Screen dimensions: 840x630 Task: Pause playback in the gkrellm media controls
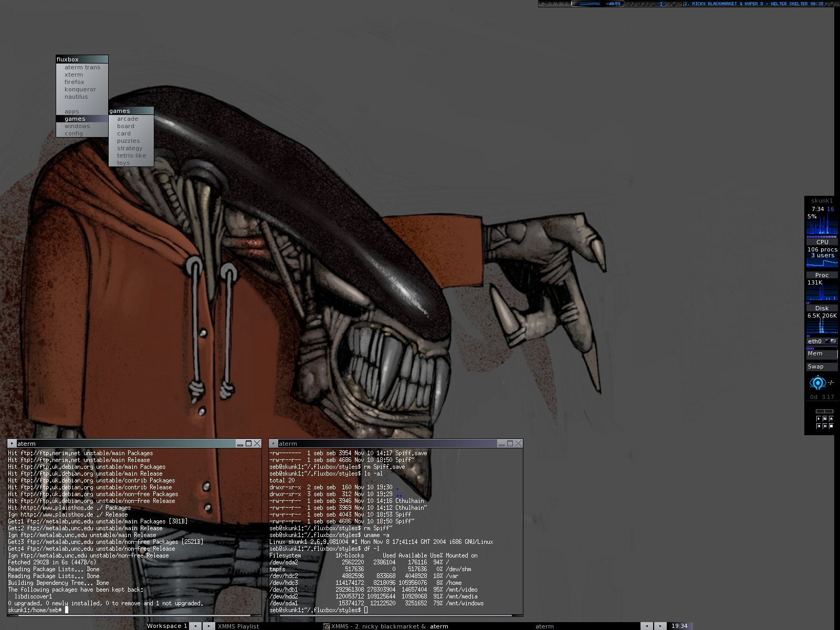pos(825,418)
